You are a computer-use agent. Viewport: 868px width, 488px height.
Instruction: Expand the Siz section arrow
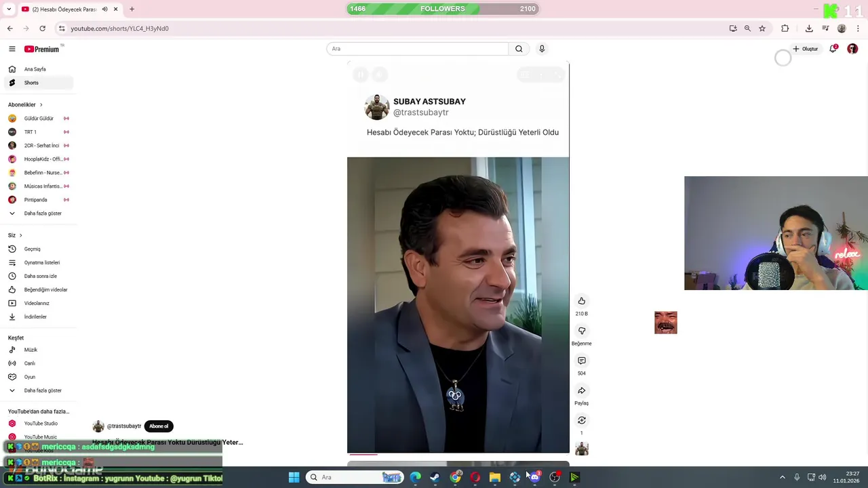pos(20,235)
